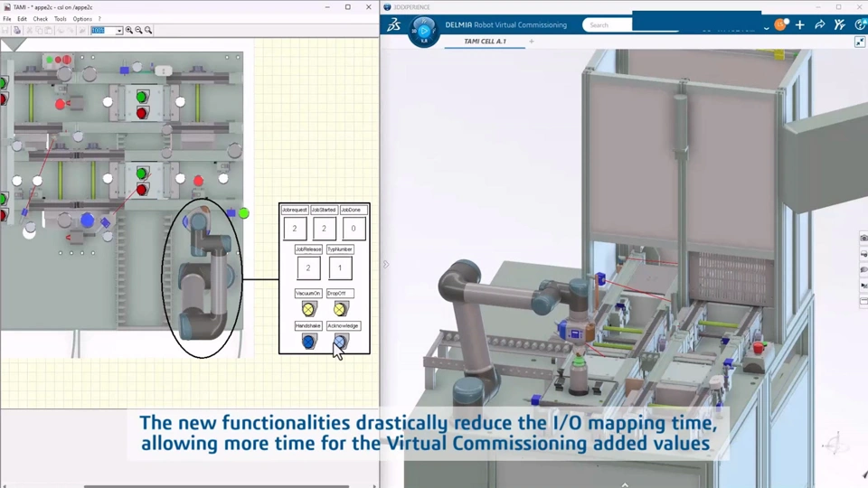Click the horizontal scrollbar in TAMI window
Viewport: 868px width, 488px height.
pyautogui.click(x=216, y=486)
